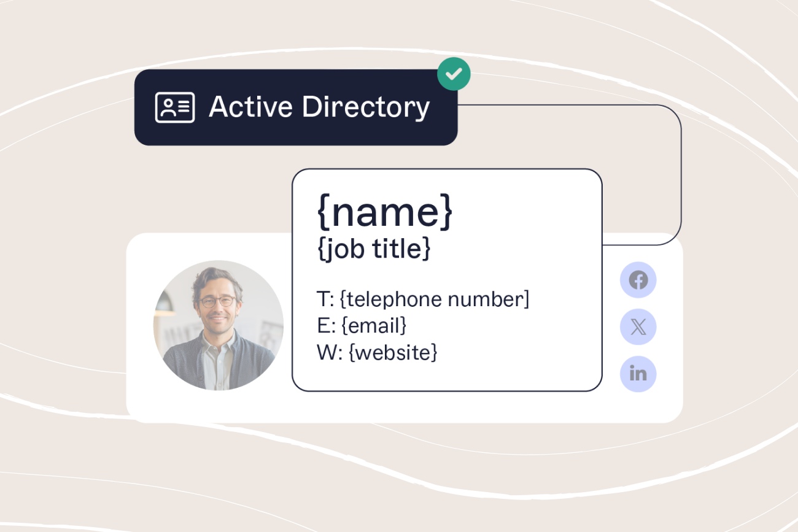Select the {name} placeholder
Viewport: 798px width, 532px height.
(x=385, y=212)
